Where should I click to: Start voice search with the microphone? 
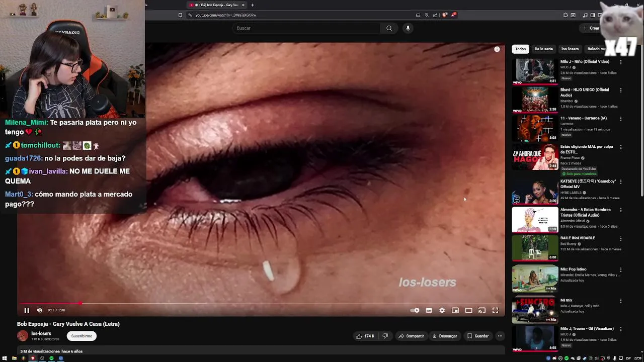[408, 28]
